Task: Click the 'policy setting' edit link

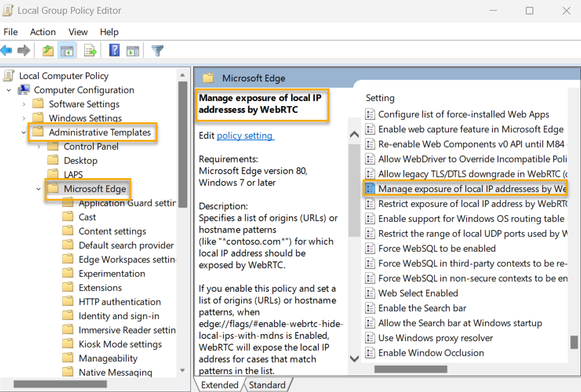Action: coord(245,135)
